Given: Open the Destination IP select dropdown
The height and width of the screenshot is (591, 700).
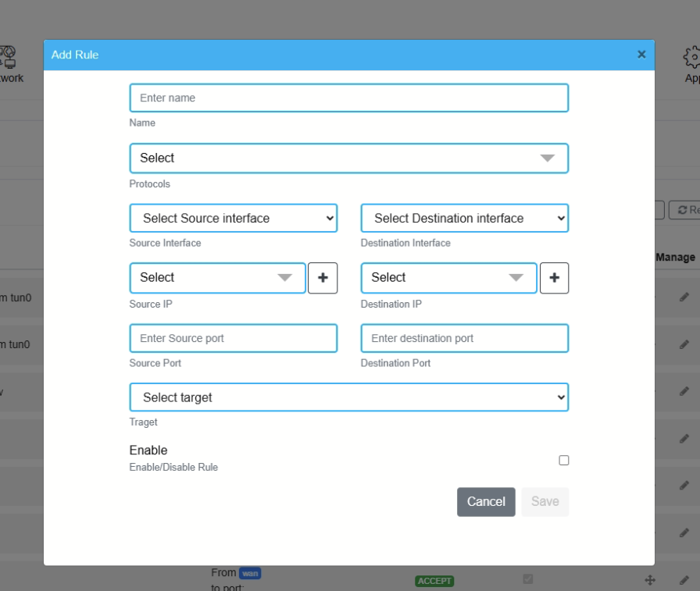Looking at the screenshot, I should click(x=448, y=278).
